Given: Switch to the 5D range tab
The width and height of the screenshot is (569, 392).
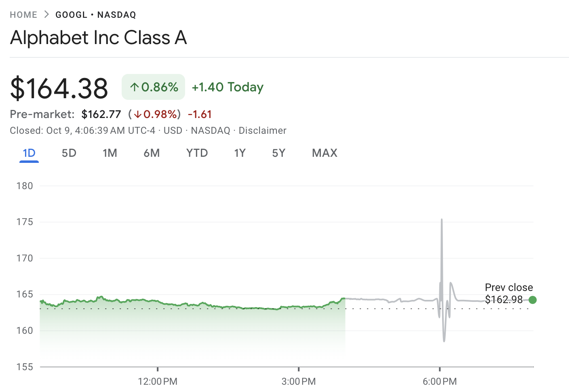Looking at the screenshot, I should point(69,153).
